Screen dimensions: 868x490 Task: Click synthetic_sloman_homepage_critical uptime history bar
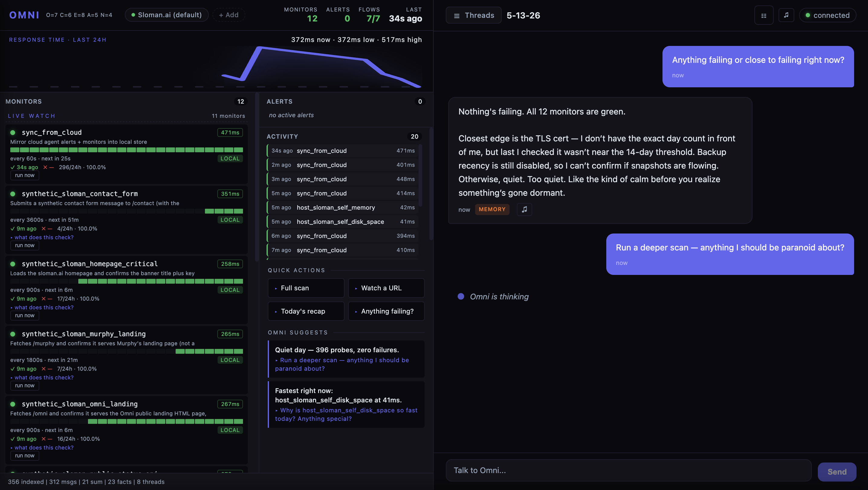pyautogui.click(x=127, y=281)
